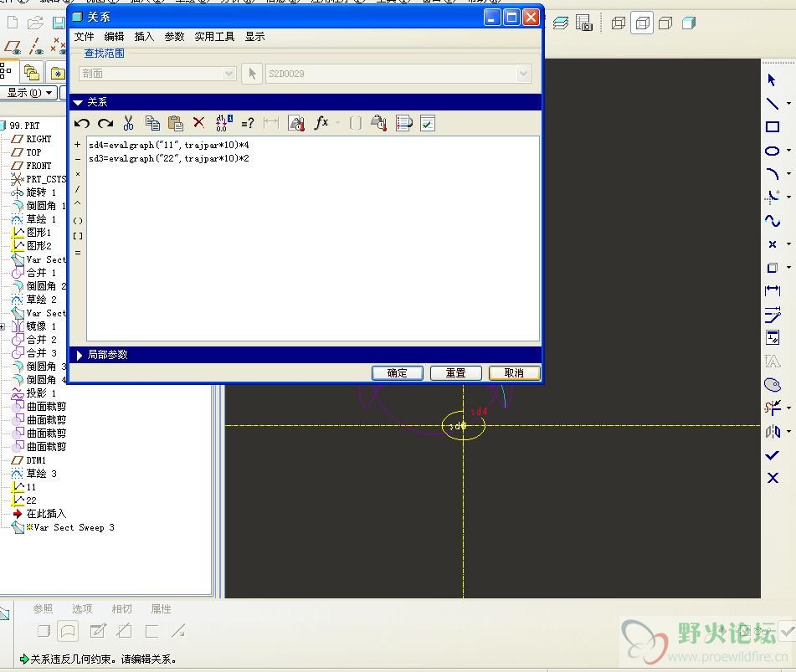Accept sketch with blue checkmark
This screenshot has width=796, height=672.
pyautogui.click(x=772, y=454)
